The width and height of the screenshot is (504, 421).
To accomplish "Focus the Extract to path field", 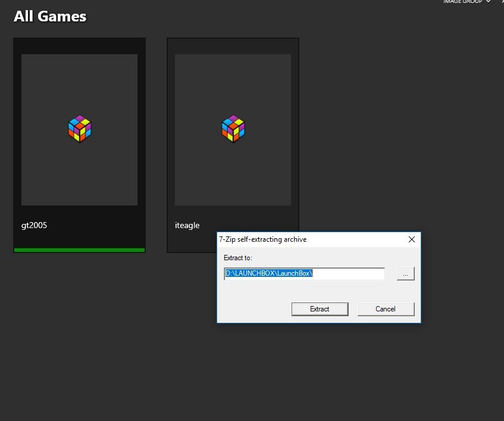I will coord(304,274).
